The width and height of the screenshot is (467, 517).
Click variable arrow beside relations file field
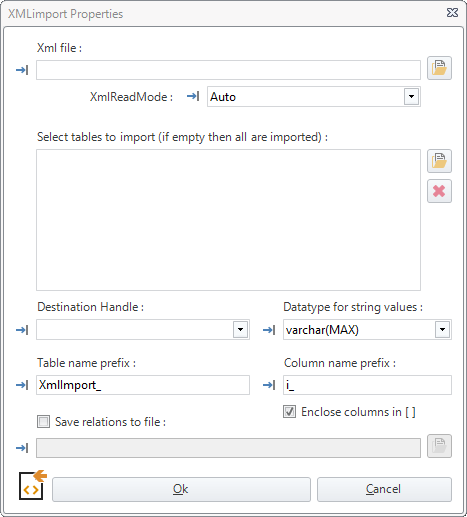point(22,448)
